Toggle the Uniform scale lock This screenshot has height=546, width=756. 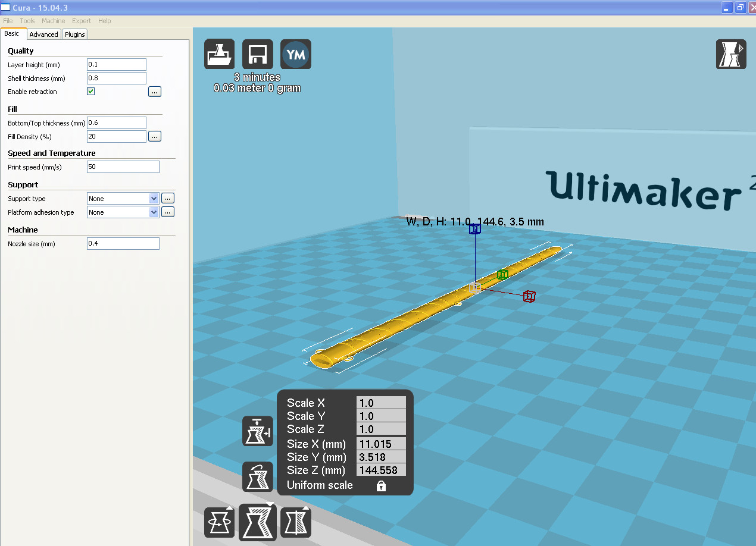coord(381,486)
